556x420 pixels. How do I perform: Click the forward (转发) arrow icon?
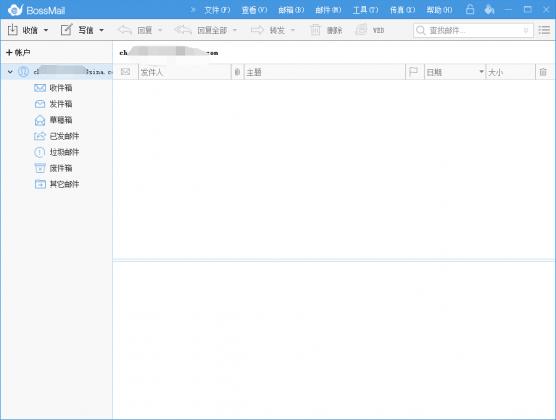257,30
